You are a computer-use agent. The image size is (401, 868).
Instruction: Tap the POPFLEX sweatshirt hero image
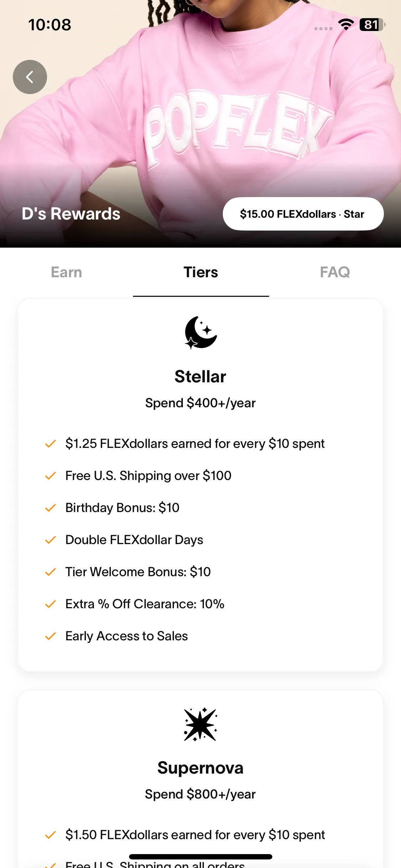200,124
